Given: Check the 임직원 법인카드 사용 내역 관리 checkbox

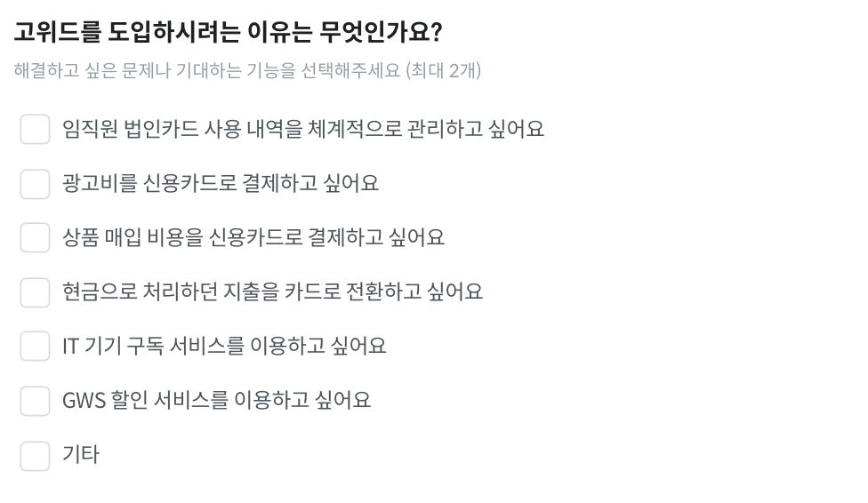Looking at the screenshot, I should (35, 129).
